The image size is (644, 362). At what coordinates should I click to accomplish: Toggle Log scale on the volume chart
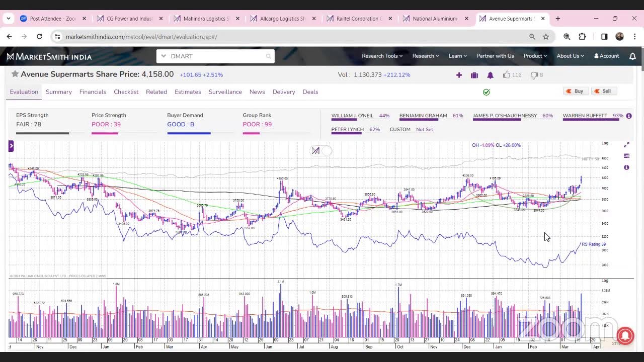click(605, 281)
